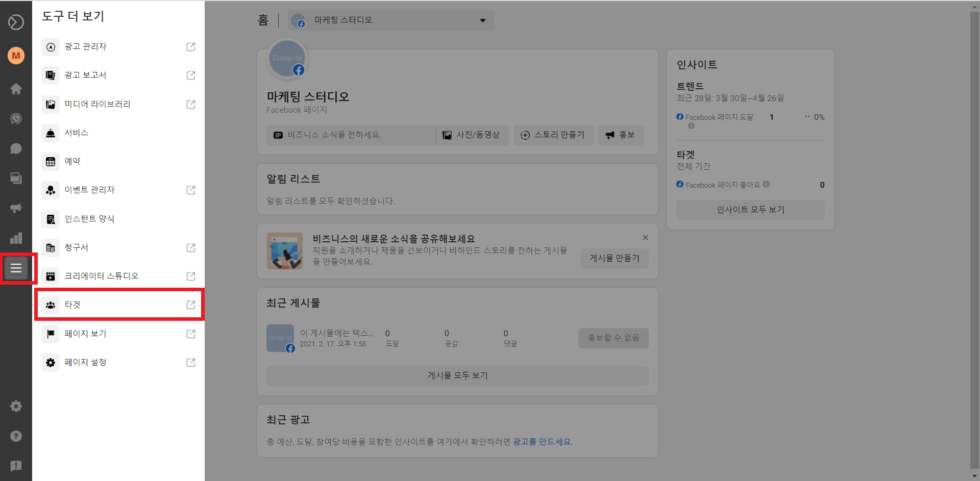Open posts and stories sidebar icon

[16, 178]
